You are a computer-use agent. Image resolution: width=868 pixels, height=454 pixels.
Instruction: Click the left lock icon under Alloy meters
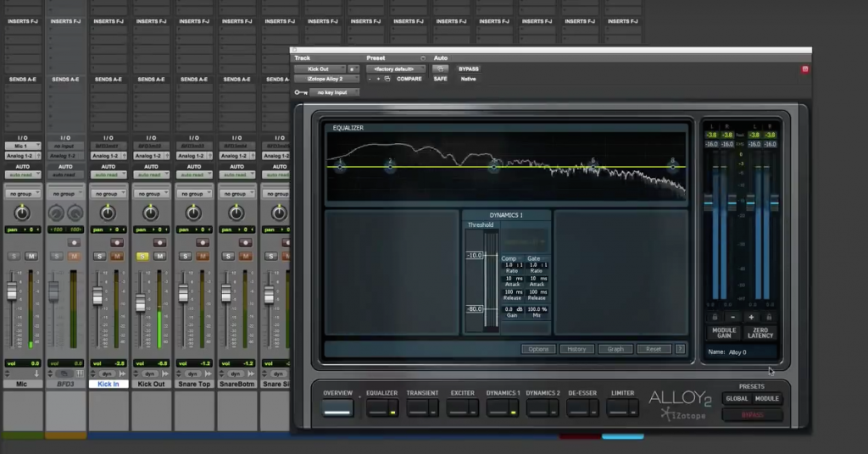715,318
